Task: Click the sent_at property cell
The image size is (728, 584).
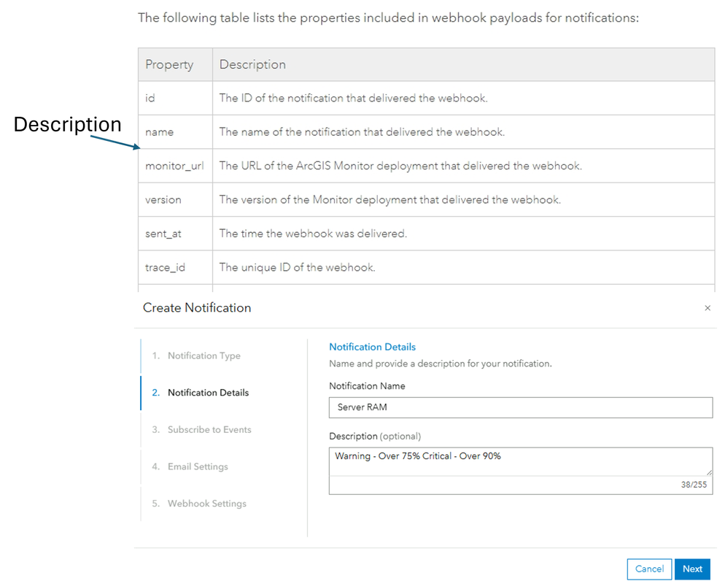Action: coord(163,234)
